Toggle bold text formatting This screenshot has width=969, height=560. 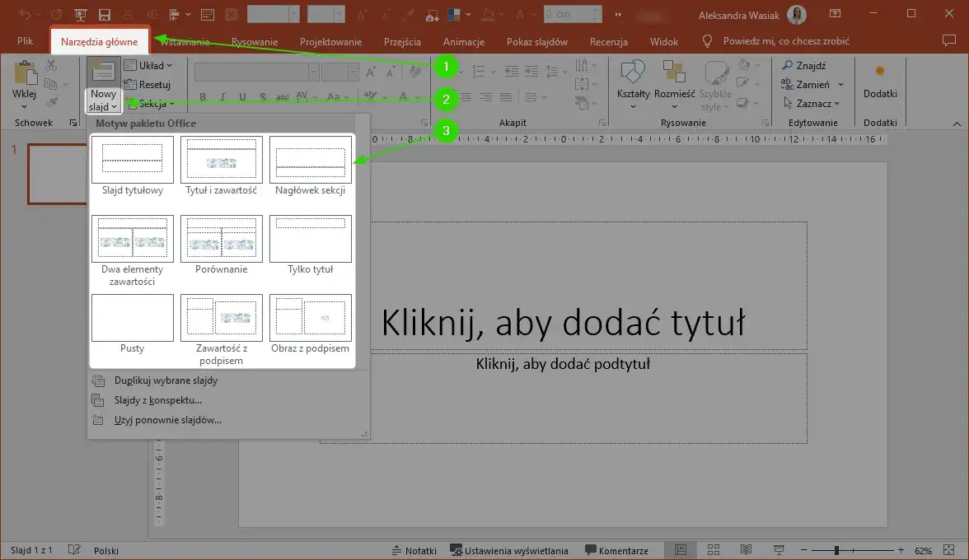(204, 97)
